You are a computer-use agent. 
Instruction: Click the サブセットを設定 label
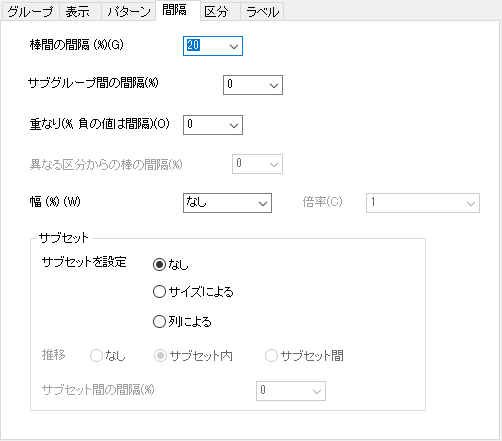[x=84, y=262]
